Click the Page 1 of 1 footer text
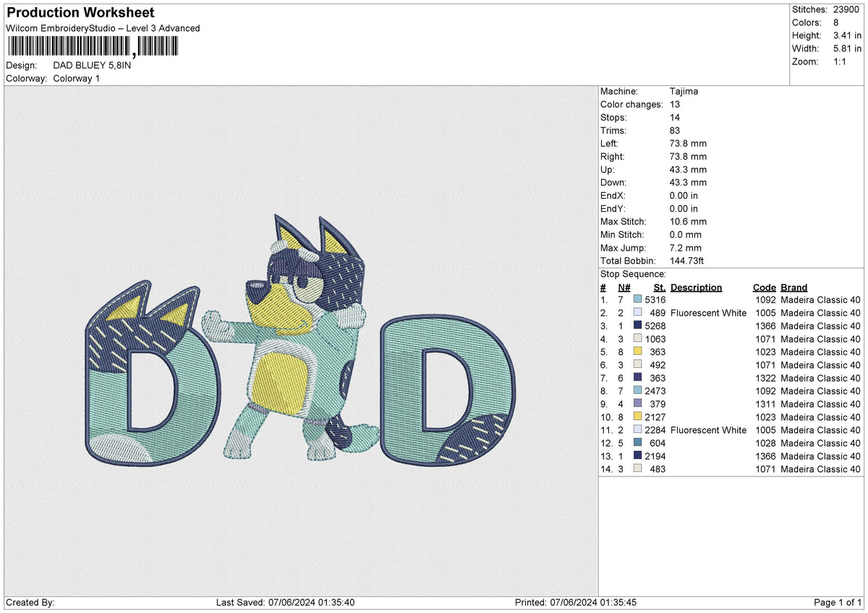 point(838,603)
